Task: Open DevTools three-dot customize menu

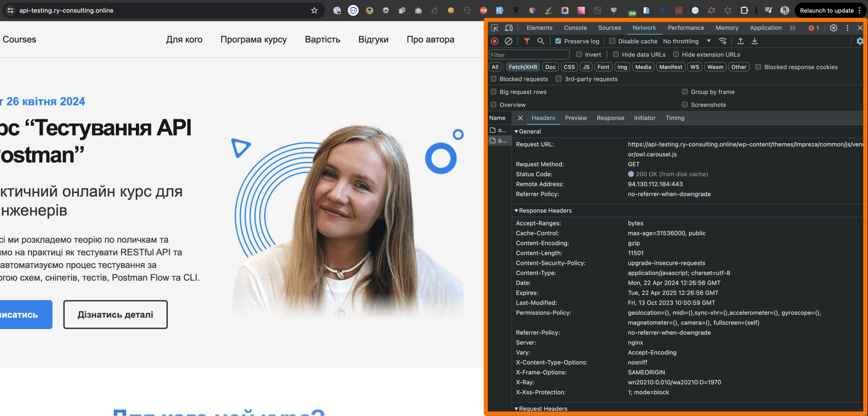Action: [x=847, y=28]
